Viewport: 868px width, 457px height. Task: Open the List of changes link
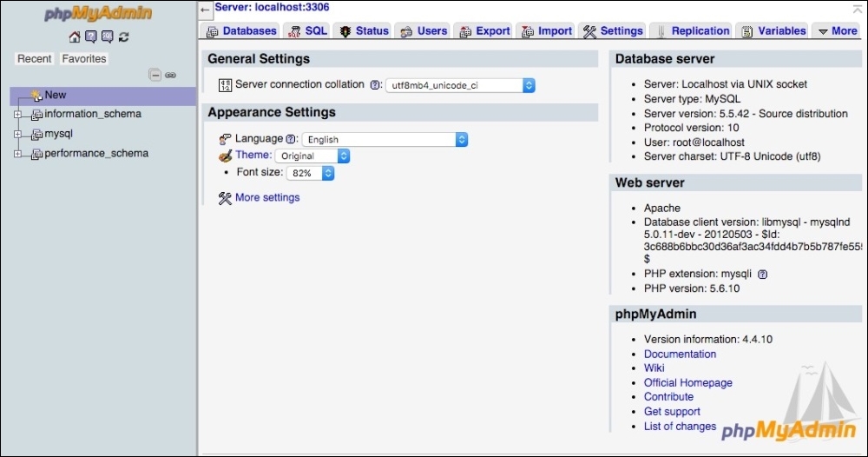[x=680, y=427]
